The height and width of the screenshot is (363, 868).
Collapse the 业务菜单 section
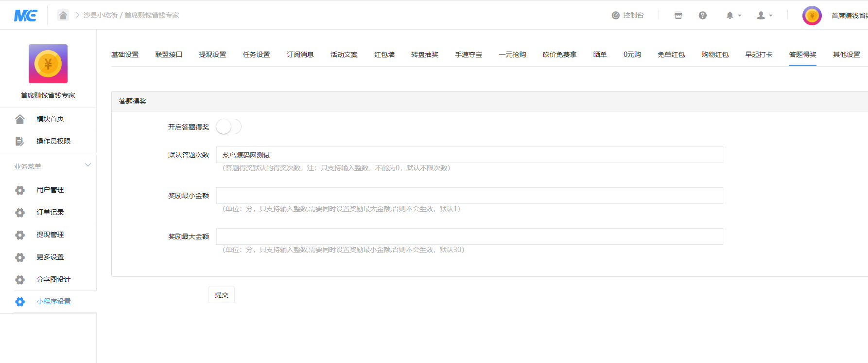tap(88, 165)
